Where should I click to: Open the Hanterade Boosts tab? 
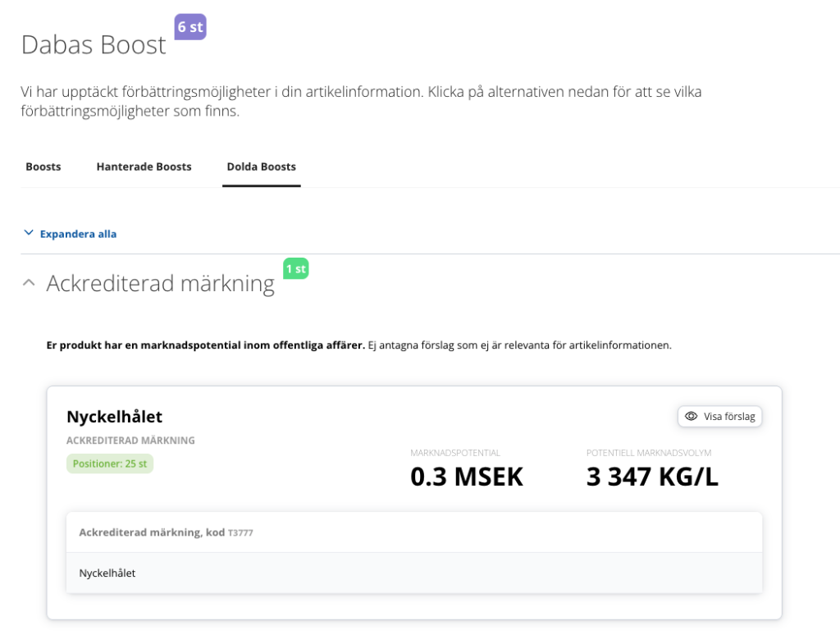144,167
